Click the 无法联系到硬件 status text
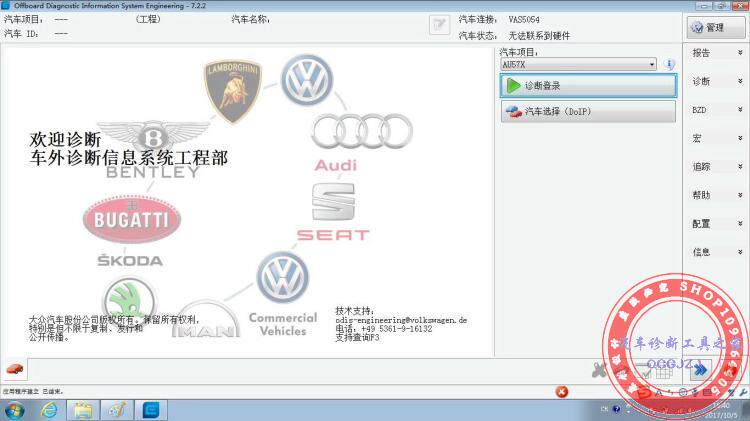Screen dimensions: 750x421 (x=539, y=35)
